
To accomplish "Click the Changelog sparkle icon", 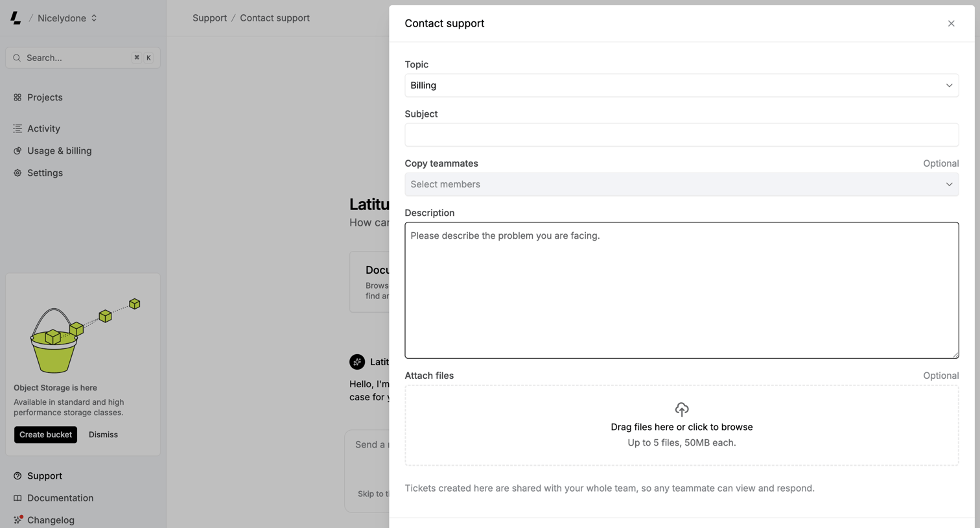I will pos(17,520).
